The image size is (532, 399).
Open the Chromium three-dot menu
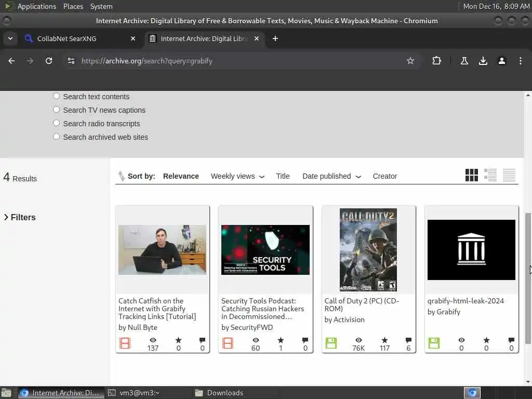coord(520,61)
